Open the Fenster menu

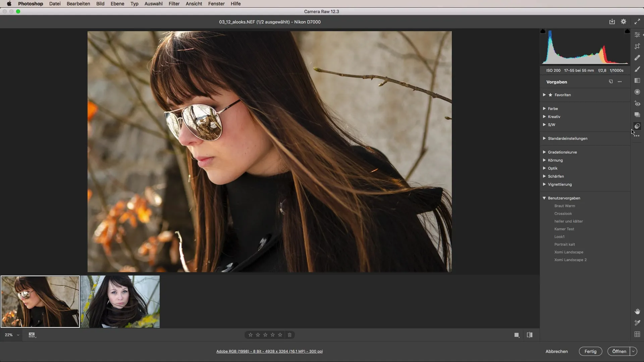[x=216, y=4]
